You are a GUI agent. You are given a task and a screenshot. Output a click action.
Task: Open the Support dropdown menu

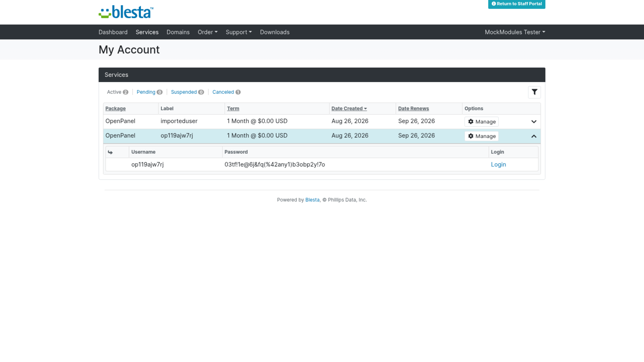point(238,32)
